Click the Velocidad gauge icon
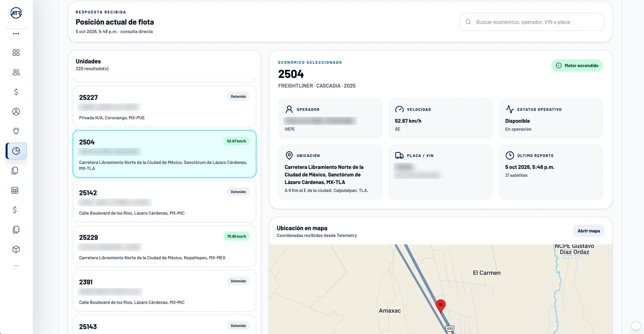Screen dimensions: 644x334 tap(399, 109)
